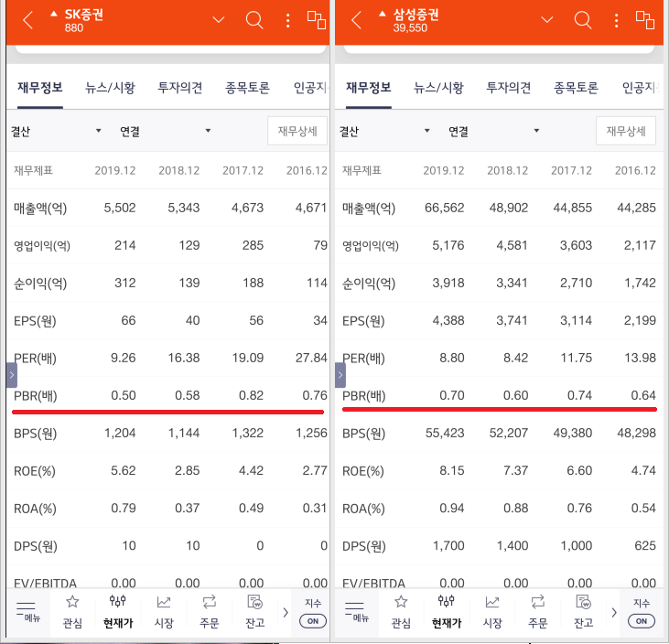Open the 결산 dropdown in SK증권 panel

tap(56, 131)
